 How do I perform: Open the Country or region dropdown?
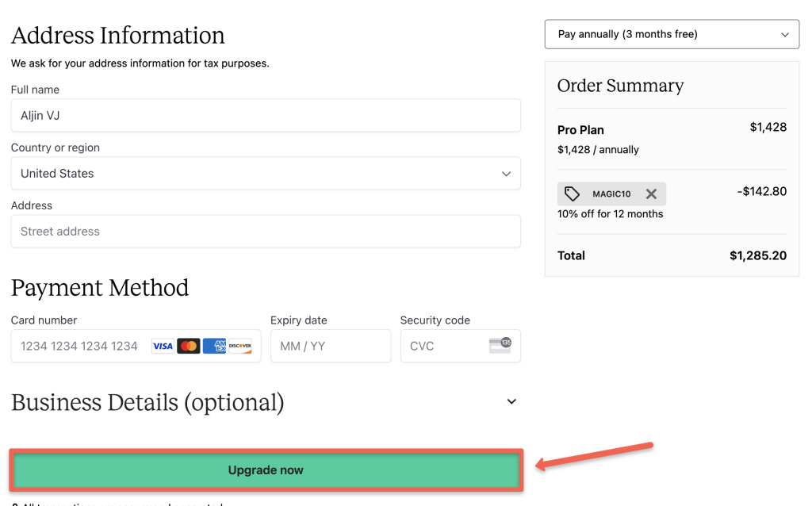pyautogui.click(x=266, y=173)
